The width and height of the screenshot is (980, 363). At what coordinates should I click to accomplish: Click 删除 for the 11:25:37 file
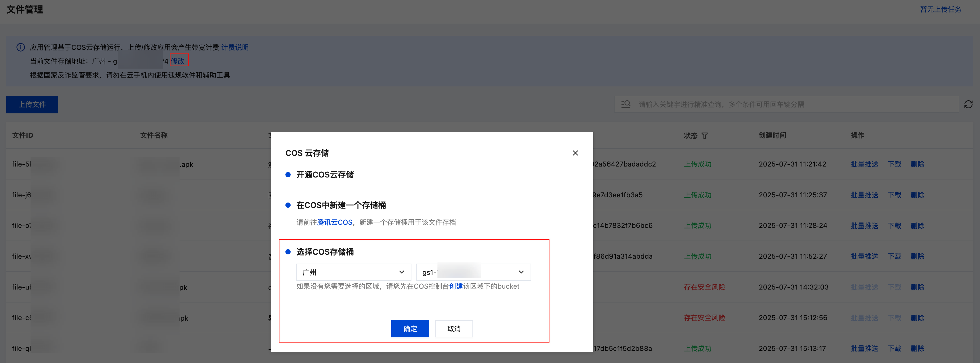(x=917, y=195)
